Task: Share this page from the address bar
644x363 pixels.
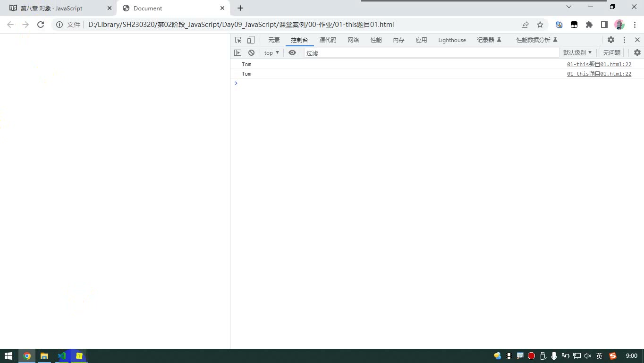Action: pos(525,25)
